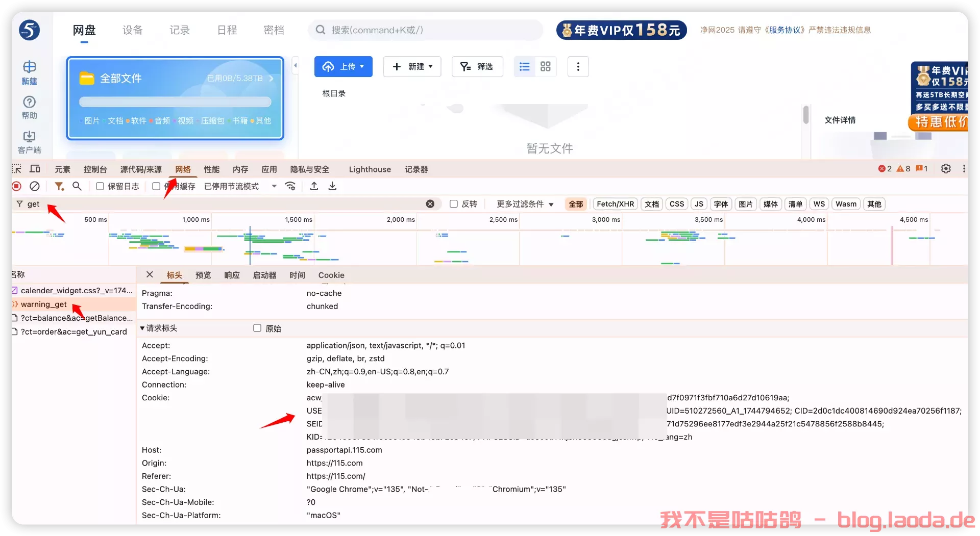Click the 筛选 filter button
The image size is (980, 536).
[477, 67]
